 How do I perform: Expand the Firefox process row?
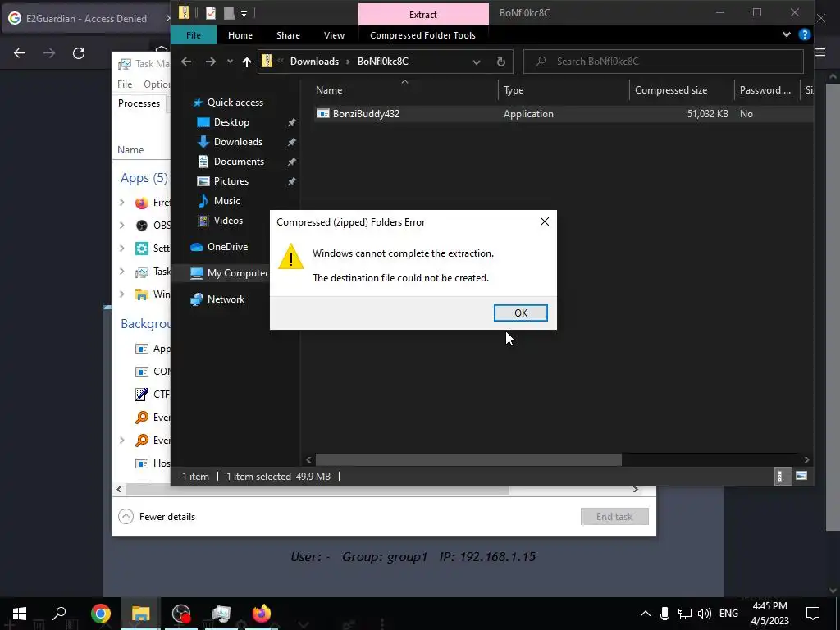121,203
